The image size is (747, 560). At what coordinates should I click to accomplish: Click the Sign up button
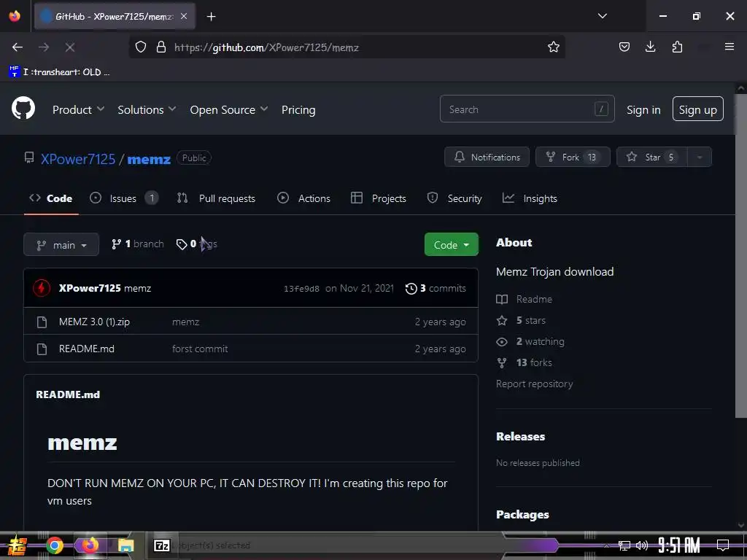pyautogui.click(x=697, y=109)
